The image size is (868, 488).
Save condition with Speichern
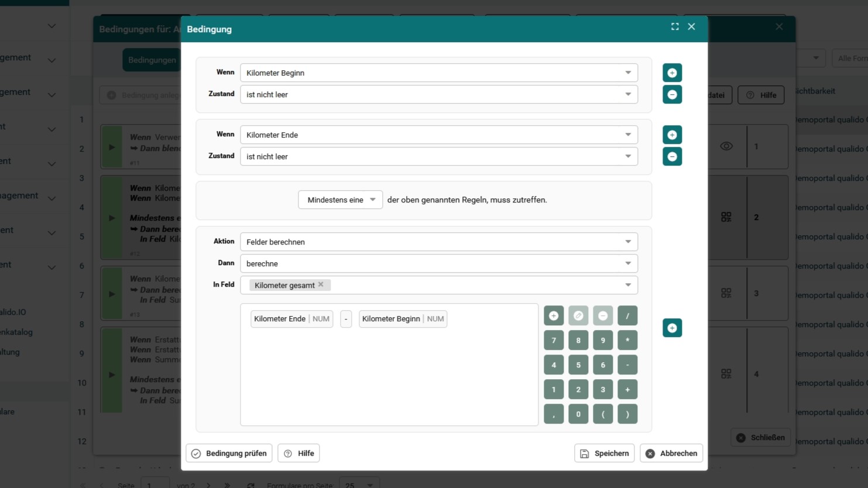605,453
